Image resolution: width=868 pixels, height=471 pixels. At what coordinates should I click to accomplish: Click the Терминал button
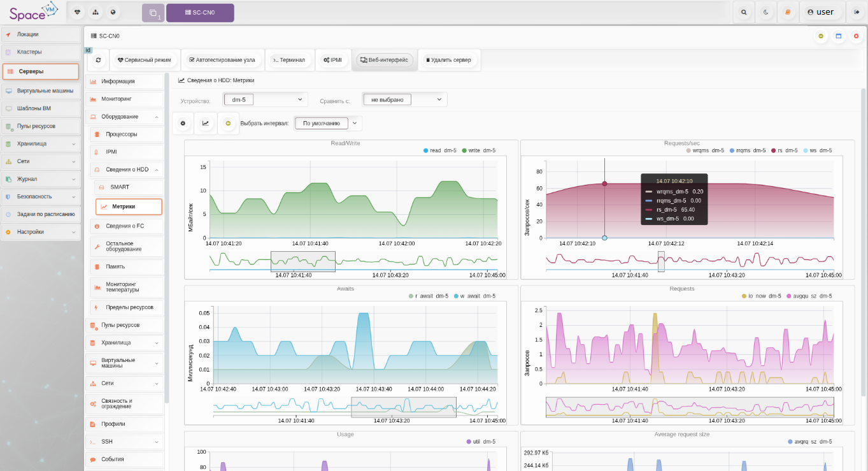point(289,60)
